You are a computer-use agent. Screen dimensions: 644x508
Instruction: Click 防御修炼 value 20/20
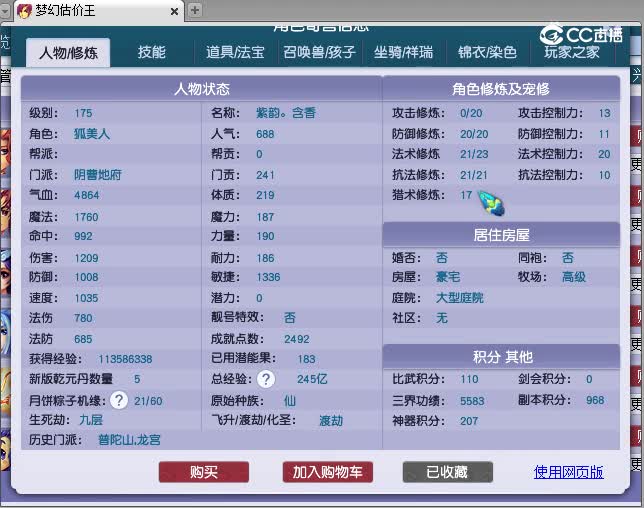474,134
